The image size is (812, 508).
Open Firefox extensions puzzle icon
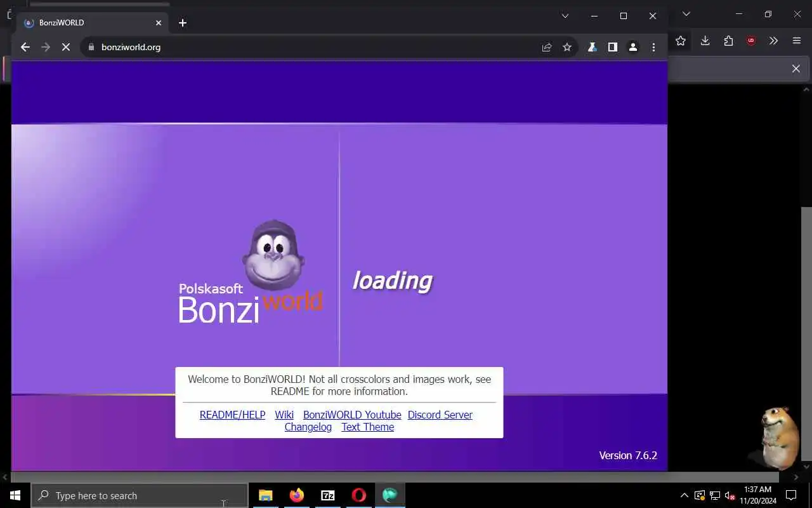[x=728, y=41]
